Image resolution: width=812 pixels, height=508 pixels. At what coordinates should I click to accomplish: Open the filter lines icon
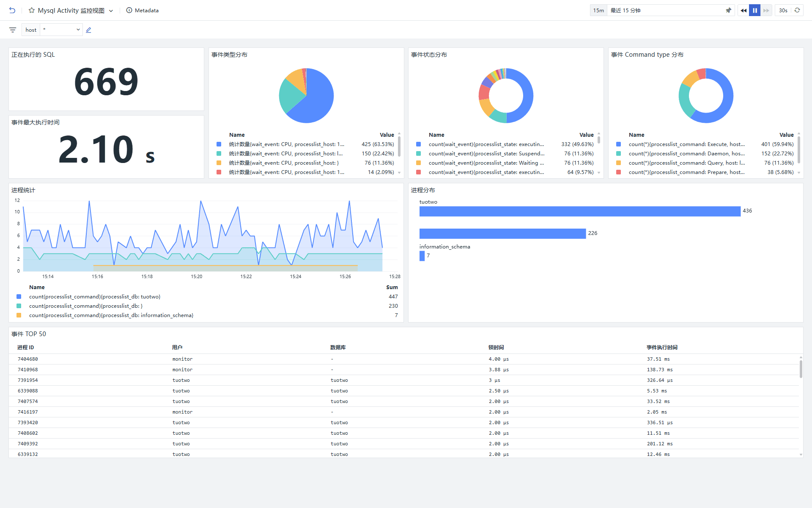(13, 30)
